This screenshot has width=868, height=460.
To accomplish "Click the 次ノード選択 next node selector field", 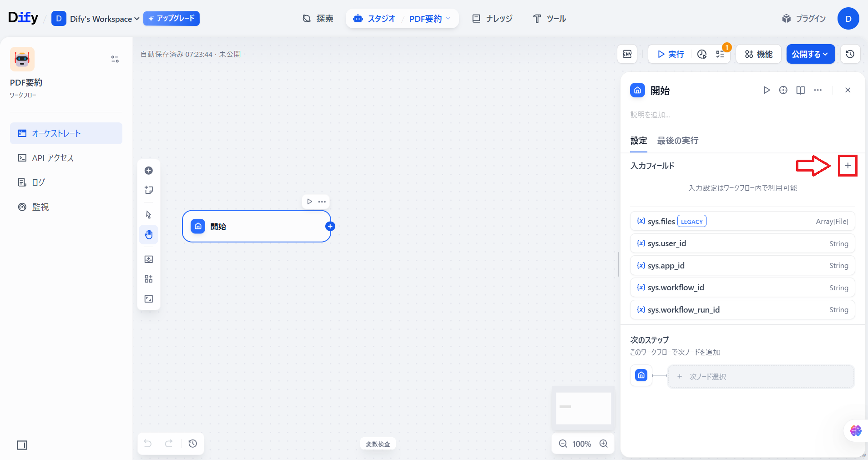I will [761, 377].
